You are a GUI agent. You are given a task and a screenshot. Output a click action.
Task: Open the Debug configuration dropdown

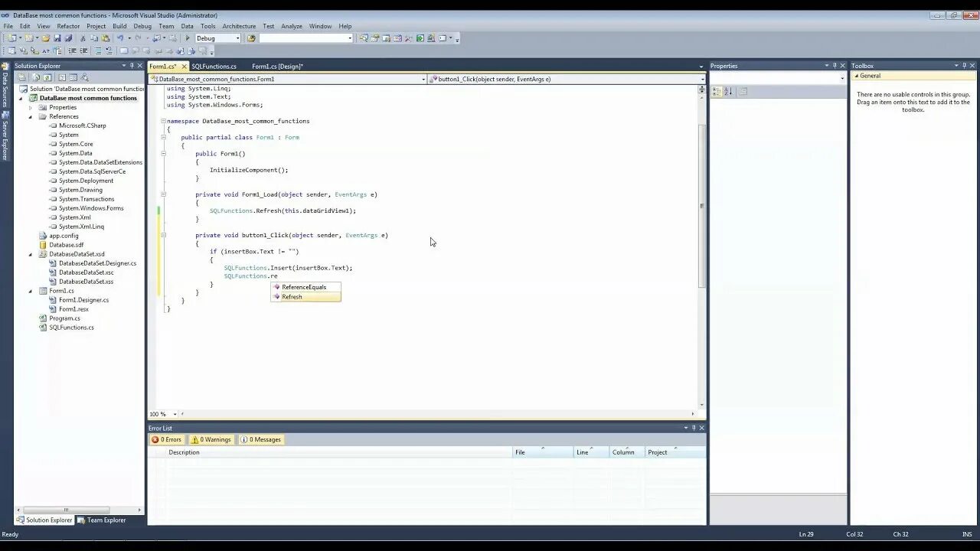coord(237,38)
